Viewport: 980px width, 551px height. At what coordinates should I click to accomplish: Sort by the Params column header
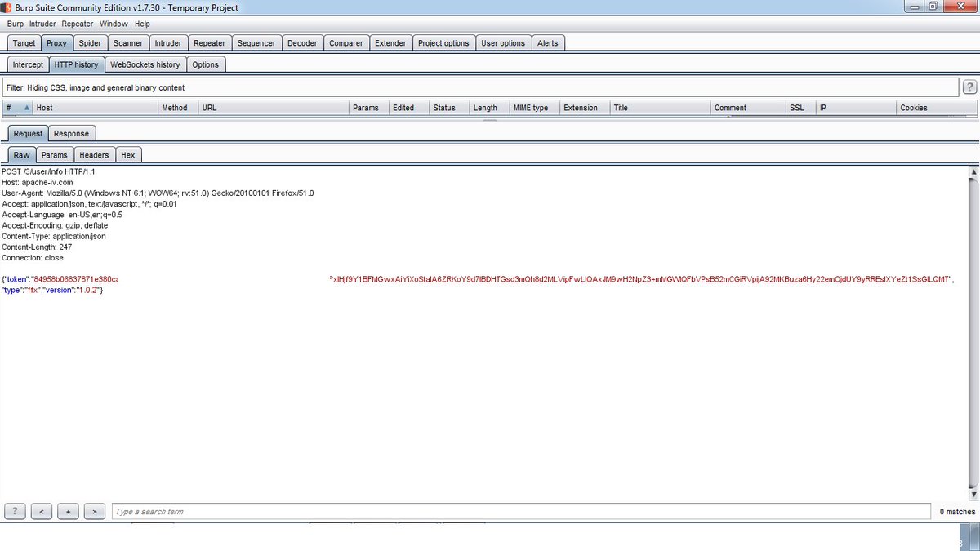pos(368,108)
